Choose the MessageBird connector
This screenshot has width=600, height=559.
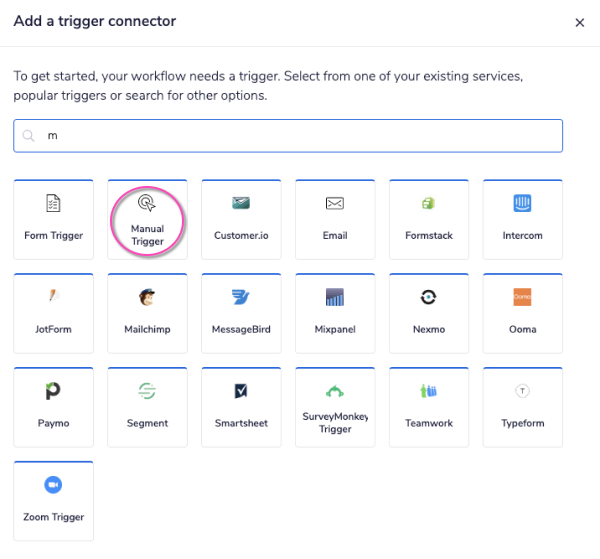click(241, 312)
